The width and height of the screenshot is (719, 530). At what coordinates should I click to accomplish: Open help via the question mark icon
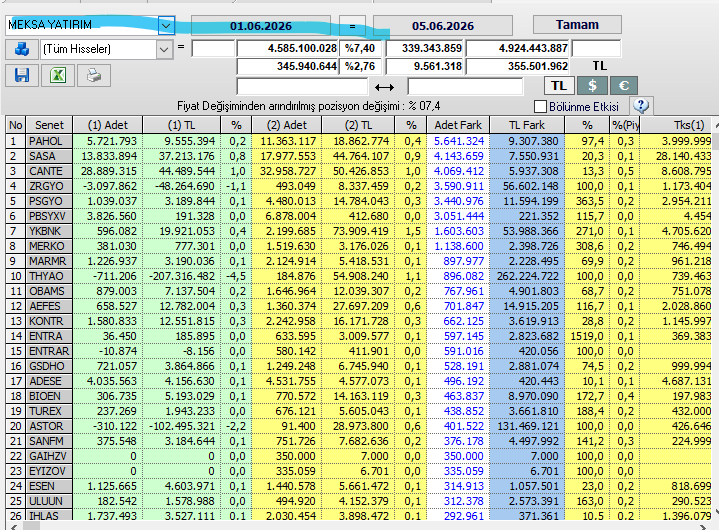(x=641, y=106)
